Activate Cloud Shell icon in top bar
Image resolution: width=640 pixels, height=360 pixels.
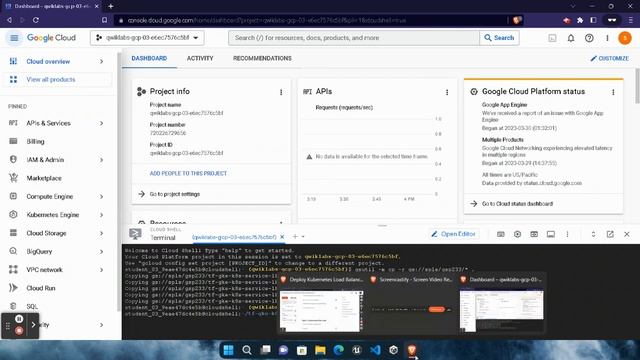click(552, 38)
